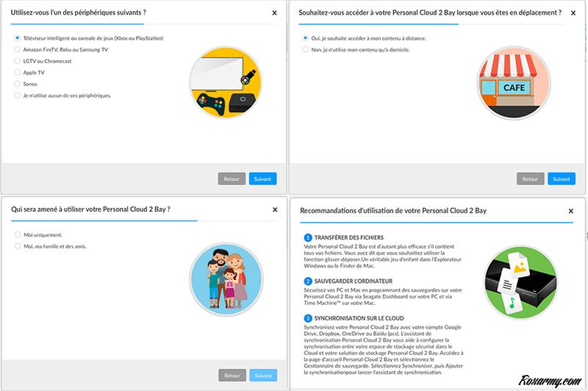Click Suivant in the remote access dialog
Image resolution: width=588 pixels, height=391 pixels.
(561, 179)
